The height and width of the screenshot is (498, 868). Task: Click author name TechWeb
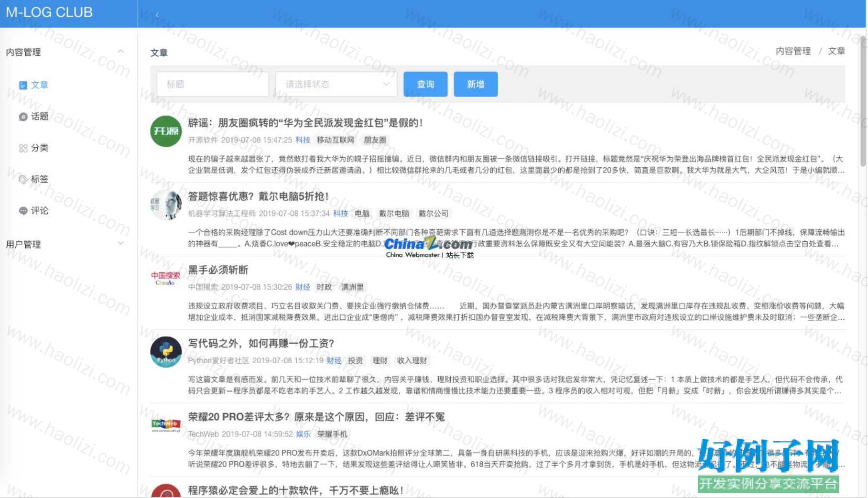[203, 434]
